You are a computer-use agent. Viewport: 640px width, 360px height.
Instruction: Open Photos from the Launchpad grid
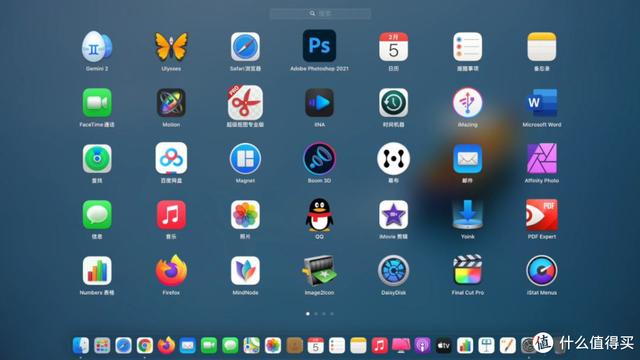245,214
